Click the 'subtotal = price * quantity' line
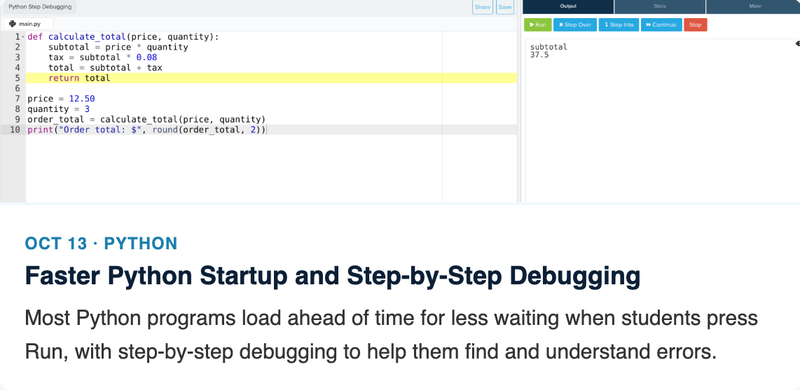The width and height of the screenshot is (800, 390). (118, 47)
